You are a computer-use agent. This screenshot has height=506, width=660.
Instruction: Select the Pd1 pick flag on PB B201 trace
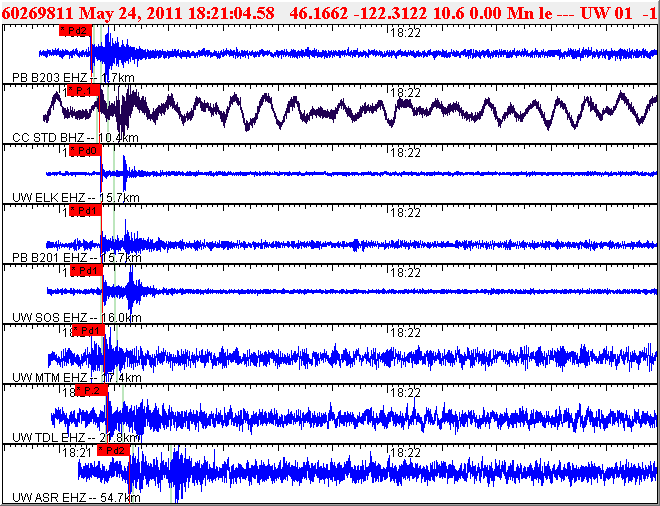[87, 211]
